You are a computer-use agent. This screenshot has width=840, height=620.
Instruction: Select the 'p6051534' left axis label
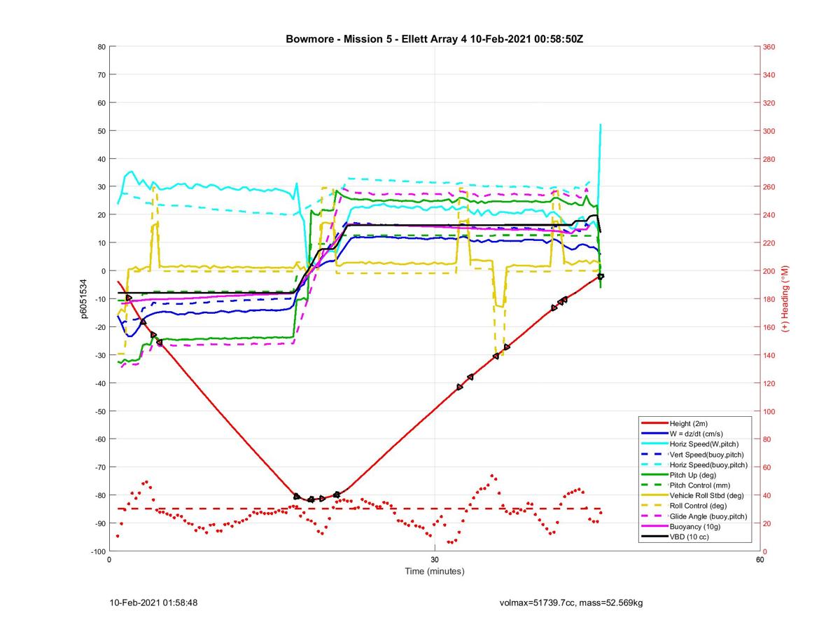coord(83,298)
